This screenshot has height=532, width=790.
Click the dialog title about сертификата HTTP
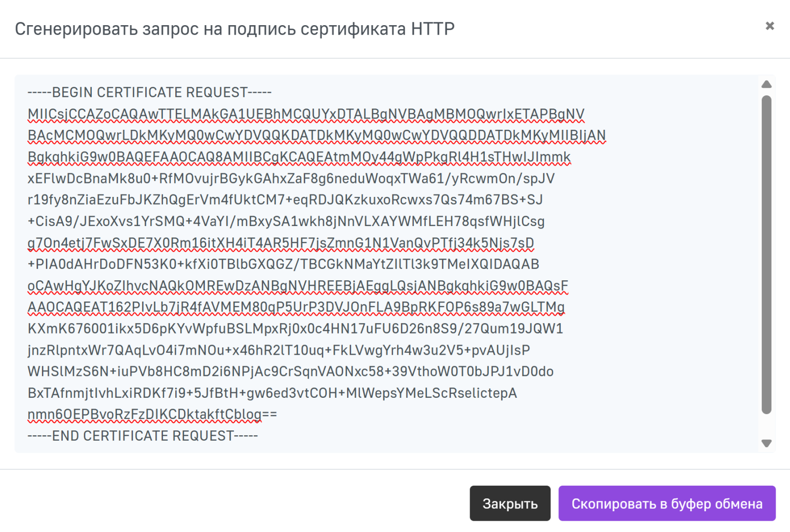(235, 29)
